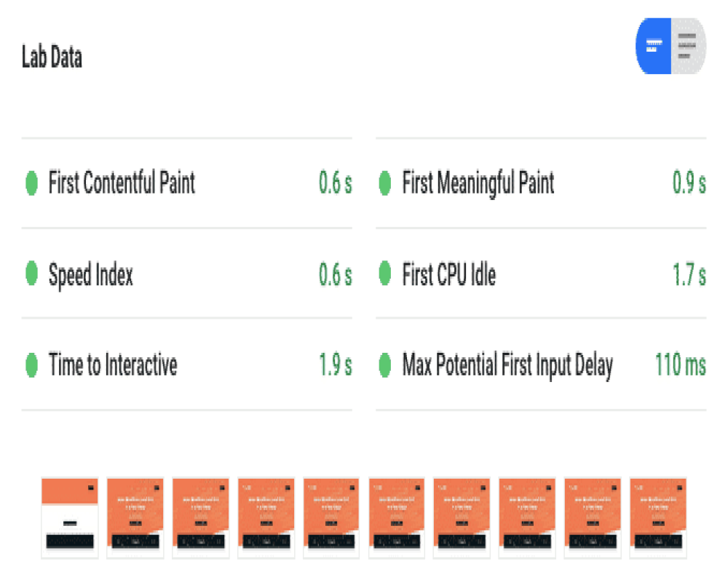Switch to compact metrics view (blue toggle)

pos(653,46)
